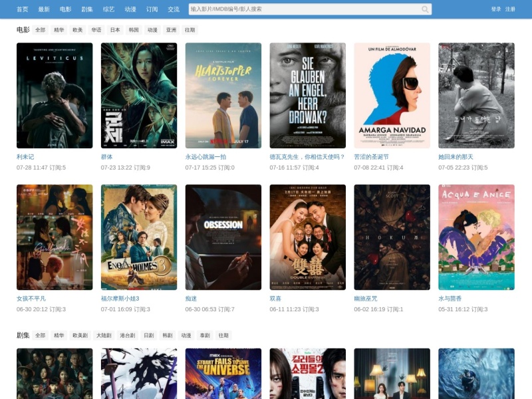Open the 综艺 nav item
532x399 pixels.
pyautogui.click(x=108, y=9)
